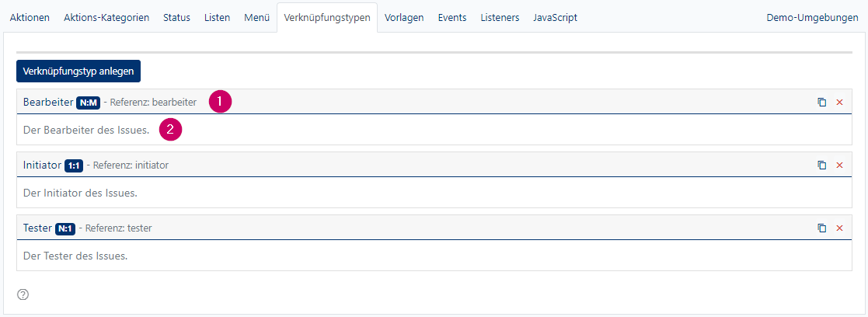Open the Demo-Umgebungen tab
Viewport: 868px width, 317px height.
(813, 17)
